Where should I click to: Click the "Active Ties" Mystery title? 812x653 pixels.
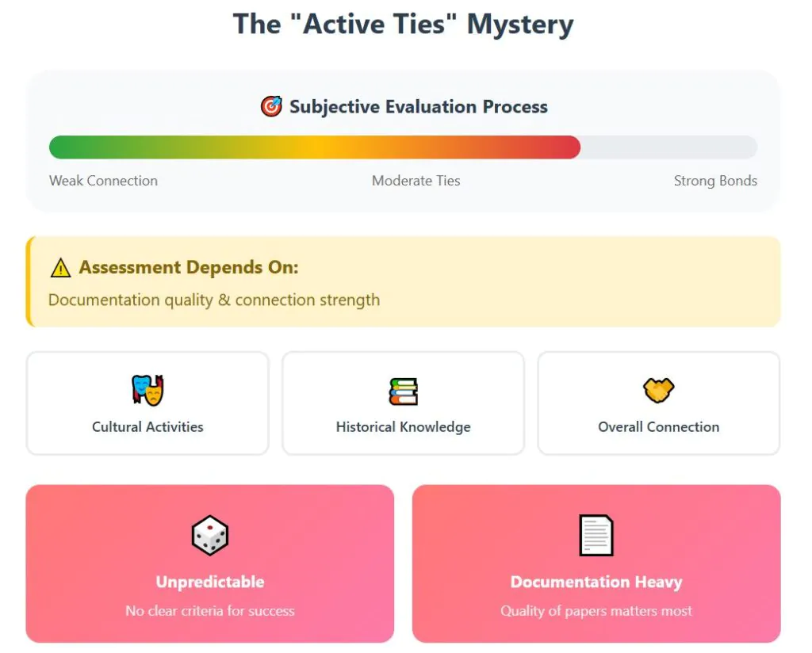pos(403,25)
